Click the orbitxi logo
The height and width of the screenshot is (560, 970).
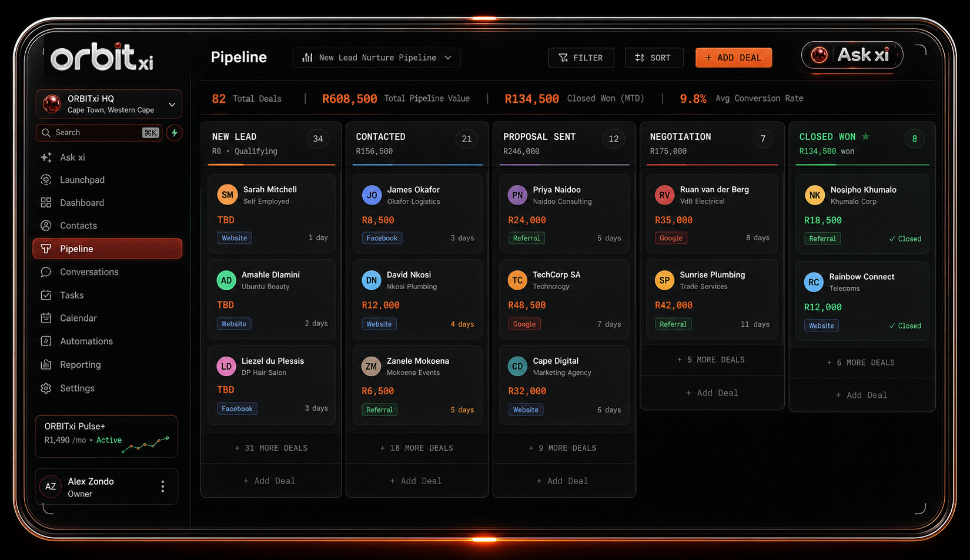tap(102, 57)
